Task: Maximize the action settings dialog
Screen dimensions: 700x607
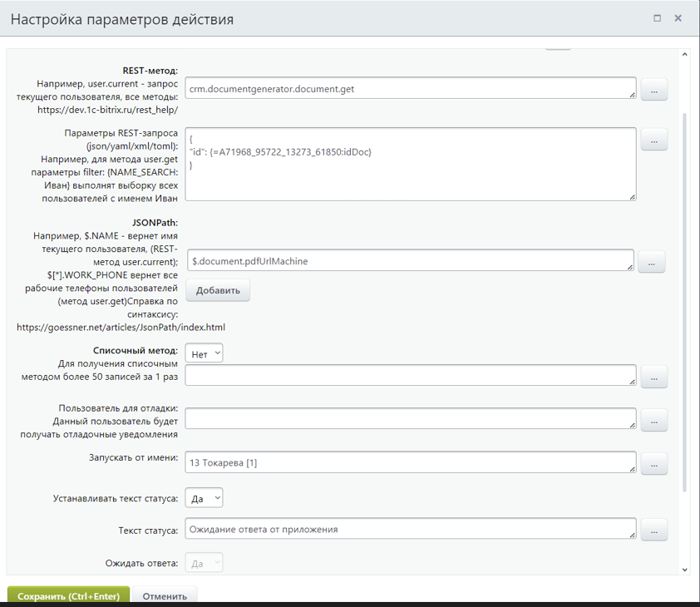Action: coord(658,18)
